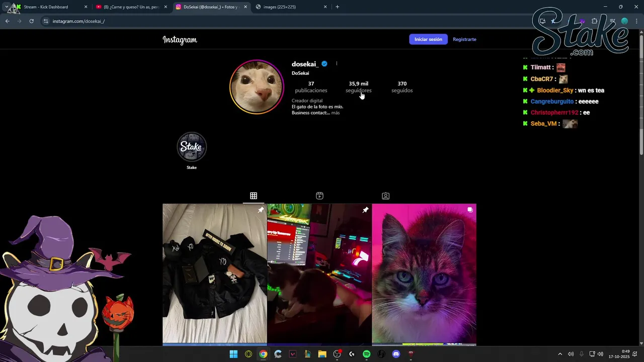
Task: Open File Explorer from the taskbar
Action: point(322,354)
